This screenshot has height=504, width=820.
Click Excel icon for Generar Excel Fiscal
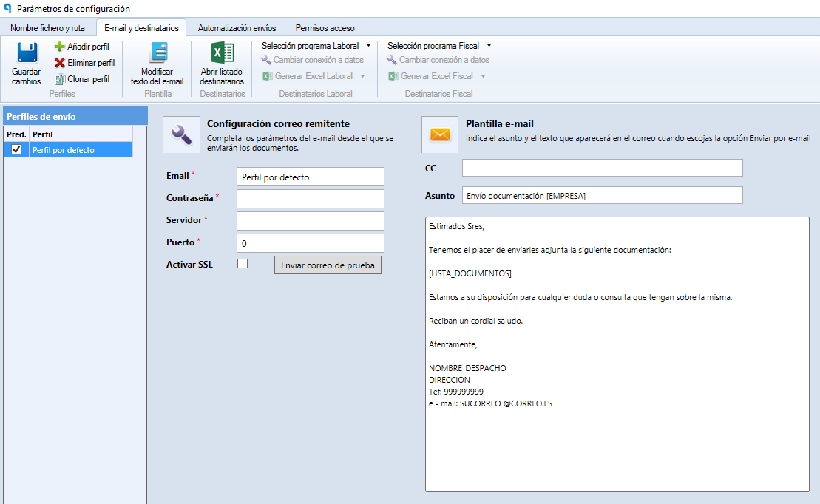tap(393, 76)
